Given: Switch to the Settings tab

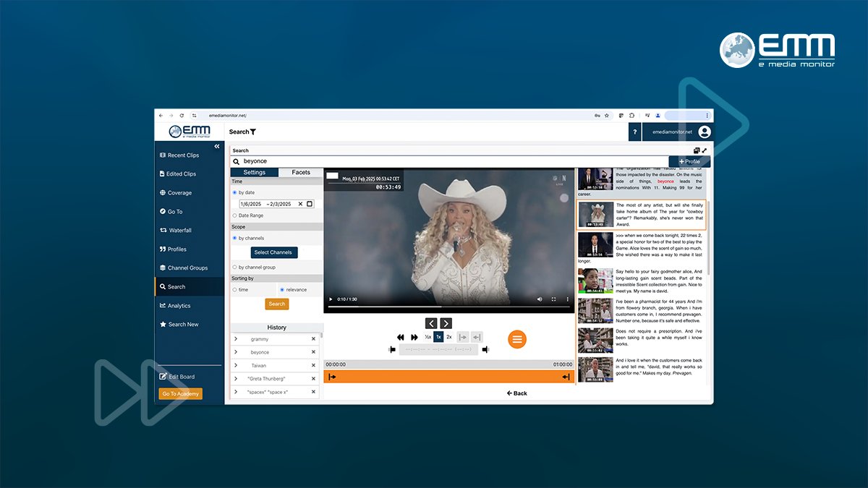Looking at the screenshot, I should click(x=255, y=173).
